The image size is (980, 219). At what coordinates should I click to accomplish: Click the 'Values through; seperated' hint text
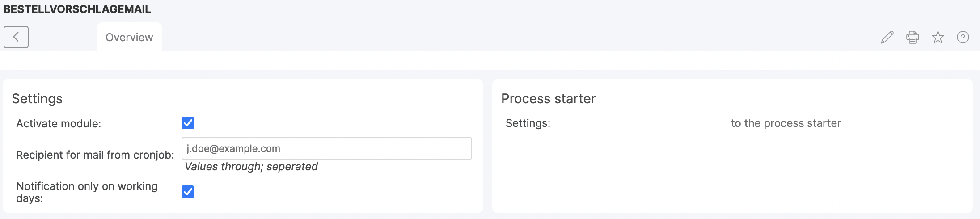pyautogui.click(x=251, y=167)
